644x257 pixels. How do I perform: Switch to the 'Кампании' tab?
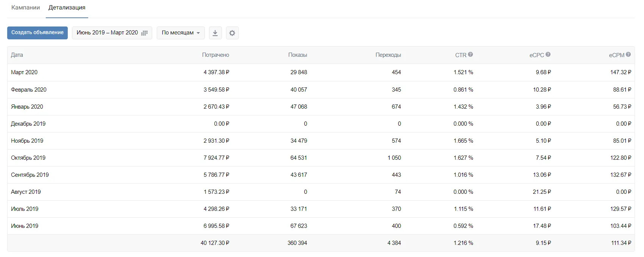click(x=25, y=8)
